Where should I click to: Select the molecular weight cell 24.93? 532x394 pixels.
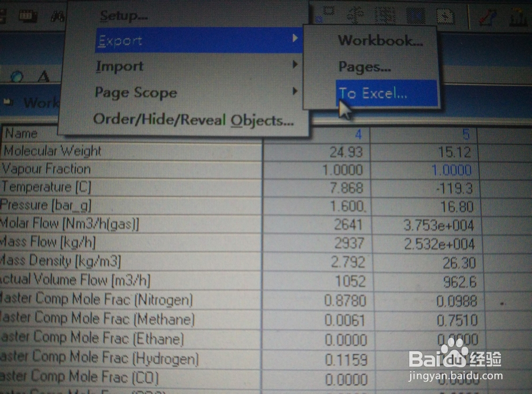(x=346, y=152)
